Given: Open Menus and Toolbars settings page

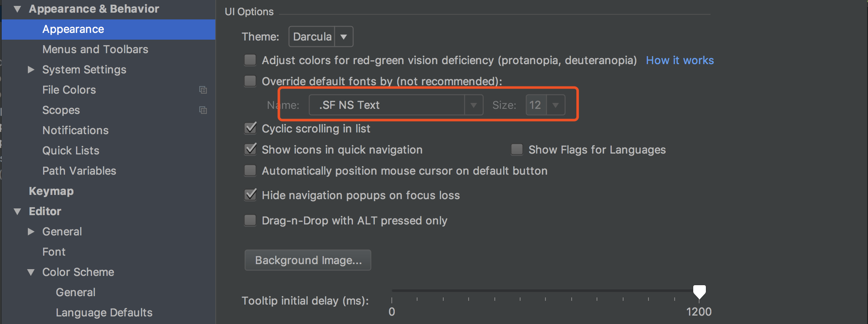Looking at the screenshot, I should pos(95,49).
